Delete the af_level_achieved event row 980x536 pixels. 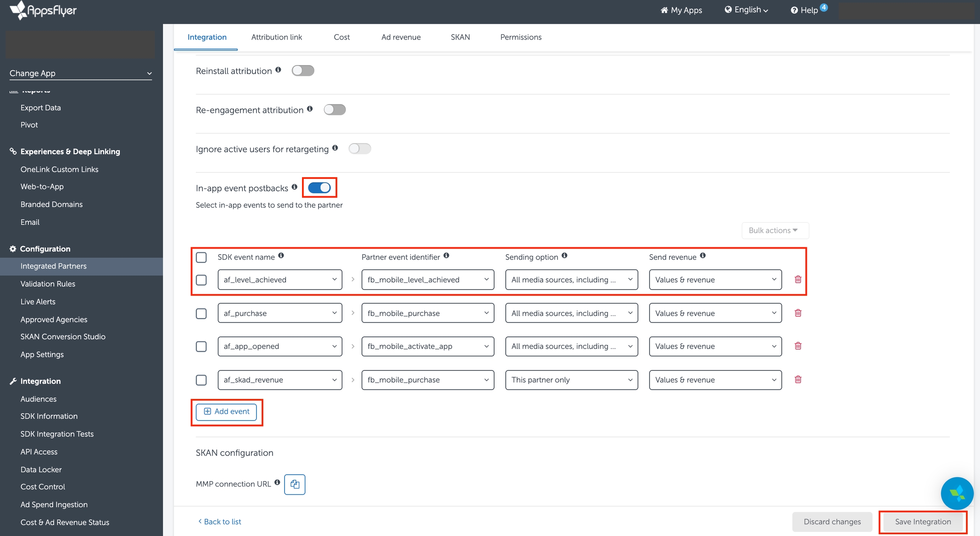coord(798,279)
